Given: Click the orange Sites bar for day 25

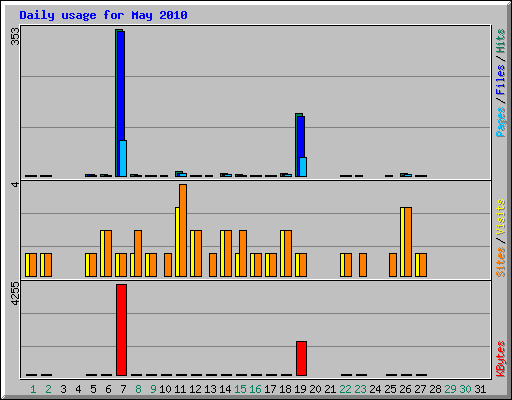Looking at the screenshot, I should 393,265.
